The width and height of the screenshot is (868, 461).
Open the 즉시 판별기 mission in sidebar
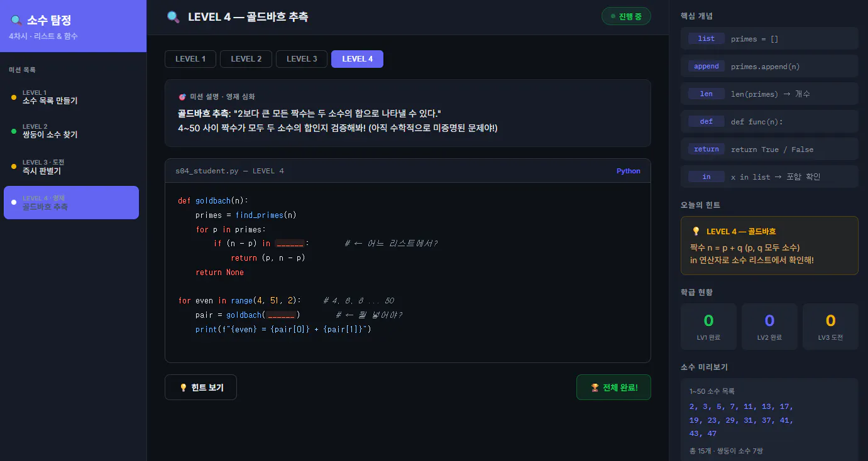(72, 166)
